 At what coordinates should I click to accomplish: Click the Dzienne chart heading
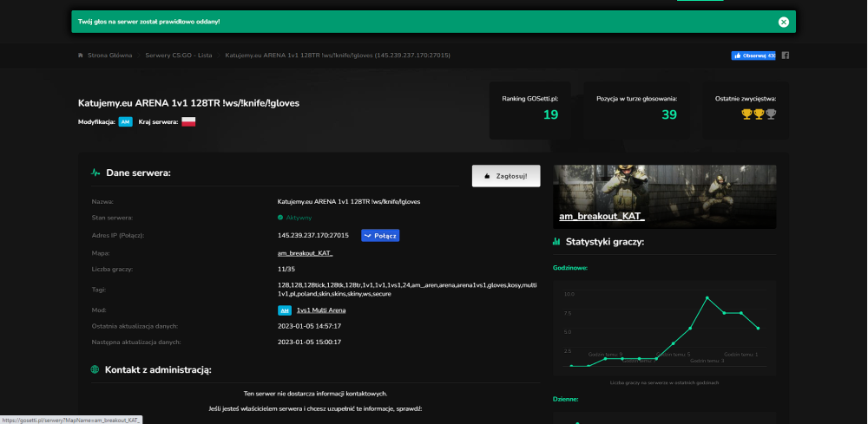point(566,399)
